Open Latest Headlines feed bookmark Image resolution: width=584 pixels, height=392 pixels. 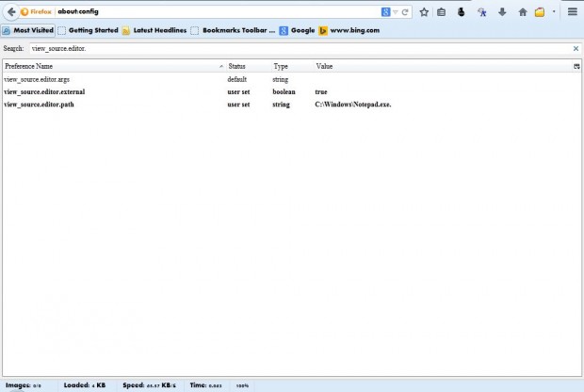(x=154, y=30)
